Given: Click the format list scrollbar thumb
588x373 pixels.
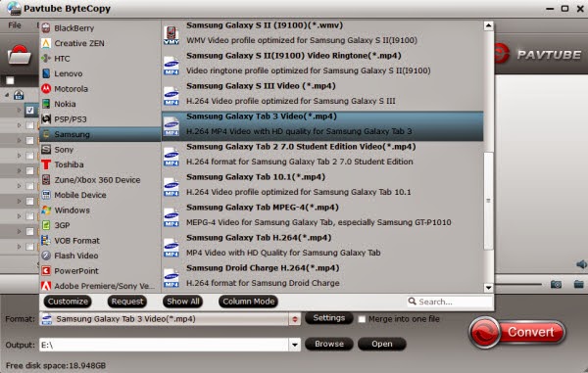Looking at the screenshot, I should pyautogui.click(x=488, y=201).
